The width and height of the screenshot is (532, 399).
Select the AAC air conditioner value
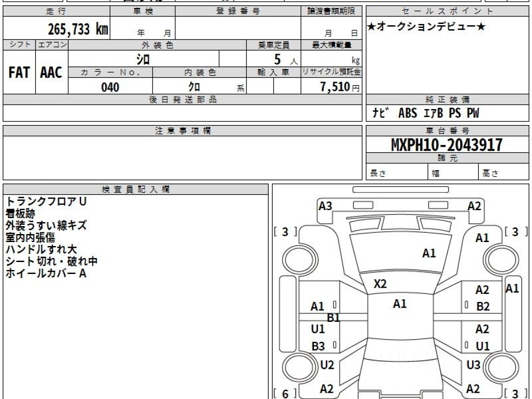(x=51, y=73)
